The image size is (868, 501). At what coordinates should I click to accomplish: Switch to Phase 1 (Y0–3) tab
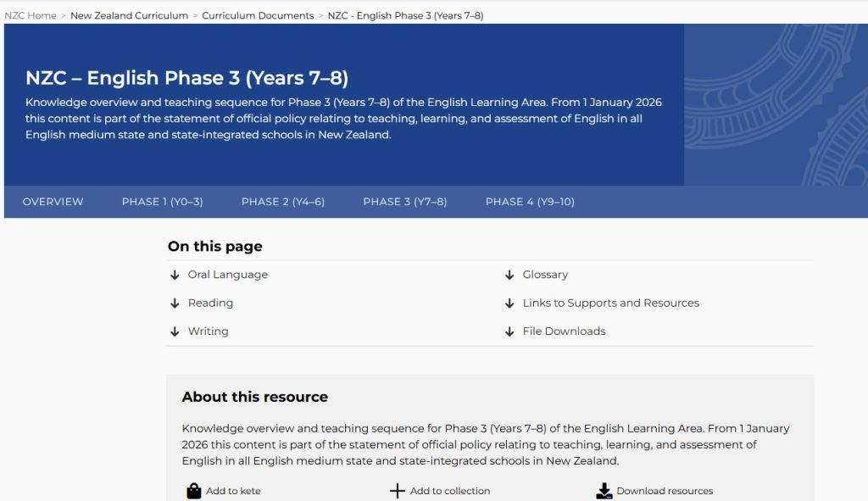(162, 202)
